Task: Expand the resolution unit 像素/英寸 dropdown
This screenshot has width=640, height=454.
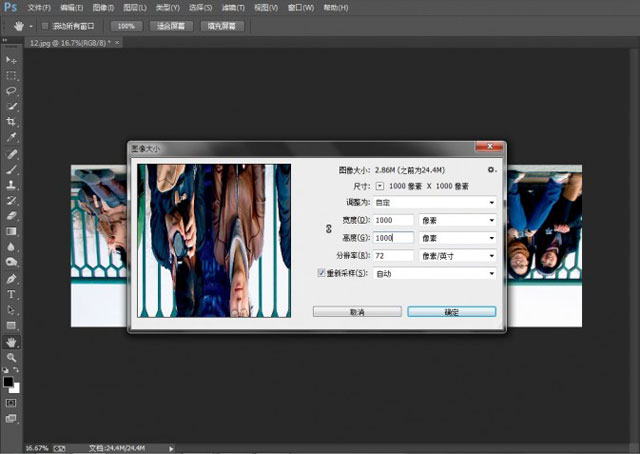Action: [x=458, y=256]
